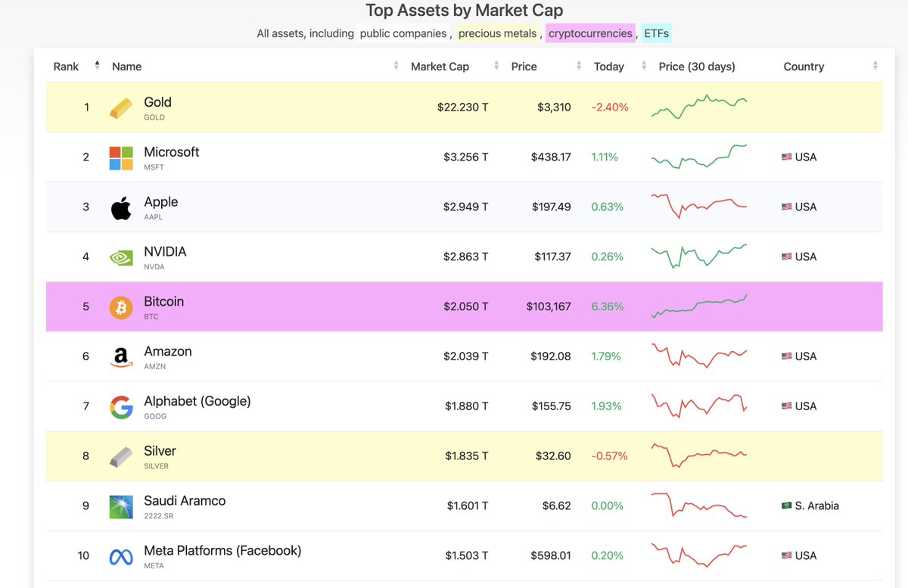Click Bitcoin's 30-day price chart
The image size is (908, 588).
pos(698,306)
